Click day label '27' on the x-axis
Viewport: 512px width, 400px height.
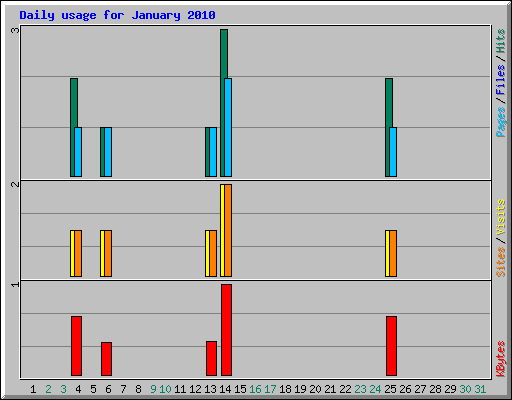click(420, 389)
